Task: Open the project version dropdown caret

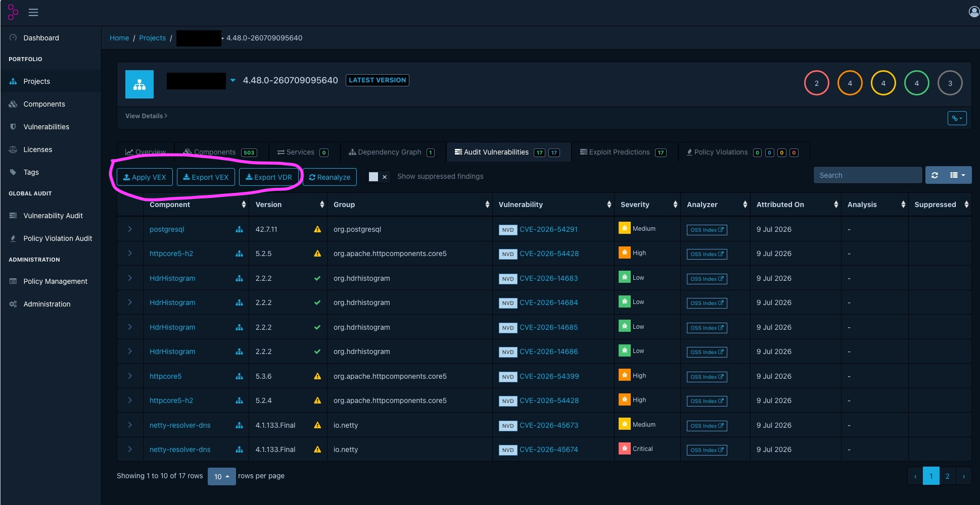Action: coord(232,80)
